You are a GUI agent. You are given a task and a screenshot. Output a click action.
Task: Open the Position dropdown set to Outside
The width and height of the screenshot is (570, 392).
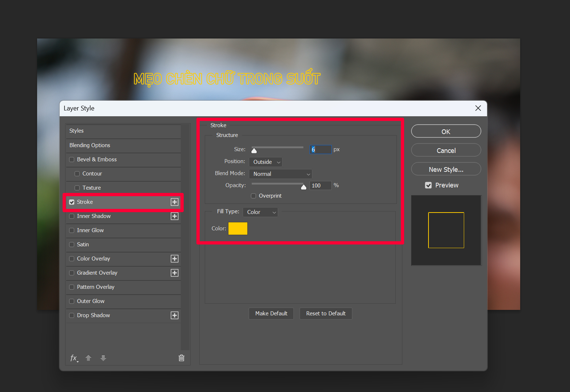click(x=265, y=162)
